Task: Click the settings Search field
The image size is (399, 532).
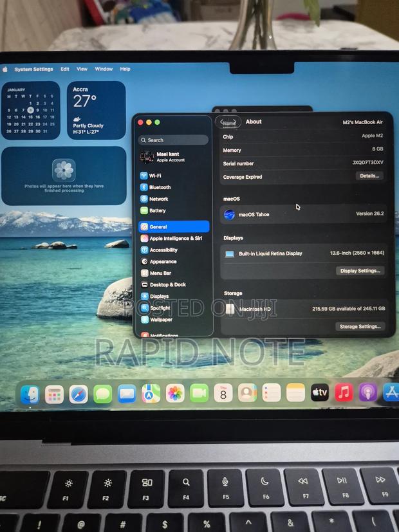Action: click(x=173, y=140)
